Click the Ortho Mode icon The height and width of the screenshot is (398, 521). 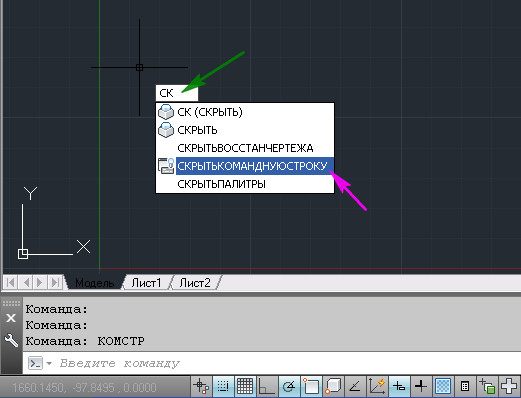[x=267, y=386]
